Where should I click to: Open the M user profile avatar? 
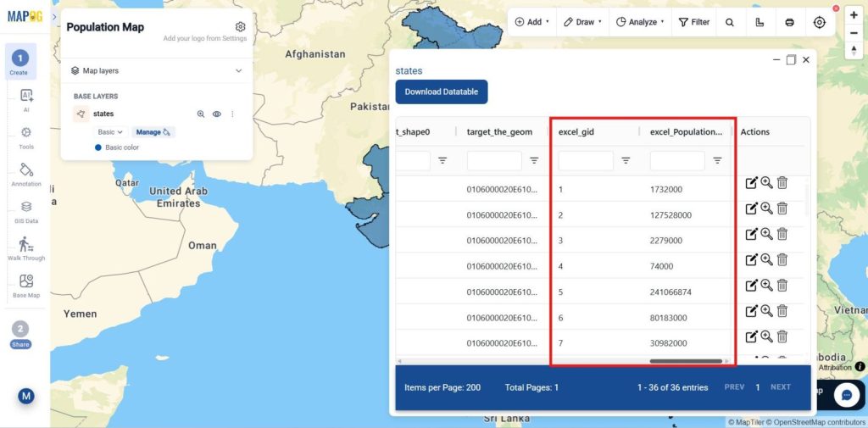tap(26, 396)
